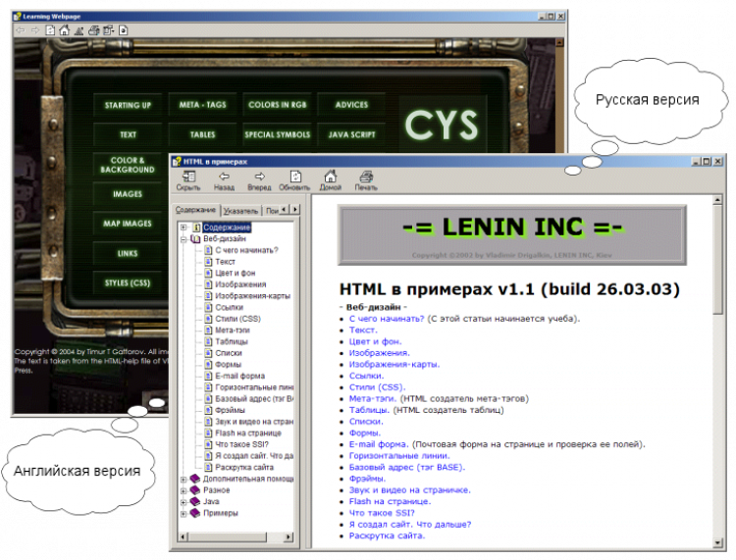Click the content pane scroll-down arrow
This screenshot has width=736, height=560.
tap(717, 543)
